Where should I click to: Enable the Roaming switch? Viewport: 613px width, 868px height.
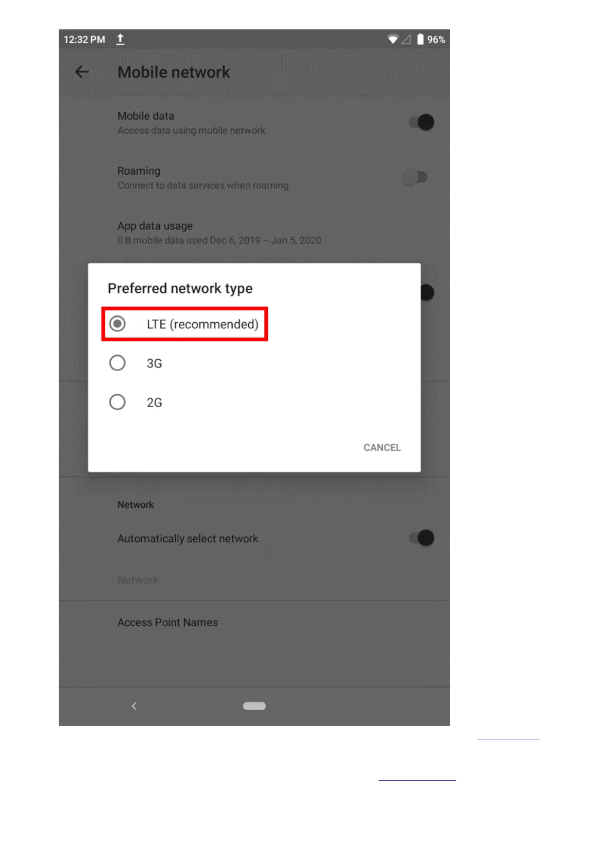(x=415, y=177)
